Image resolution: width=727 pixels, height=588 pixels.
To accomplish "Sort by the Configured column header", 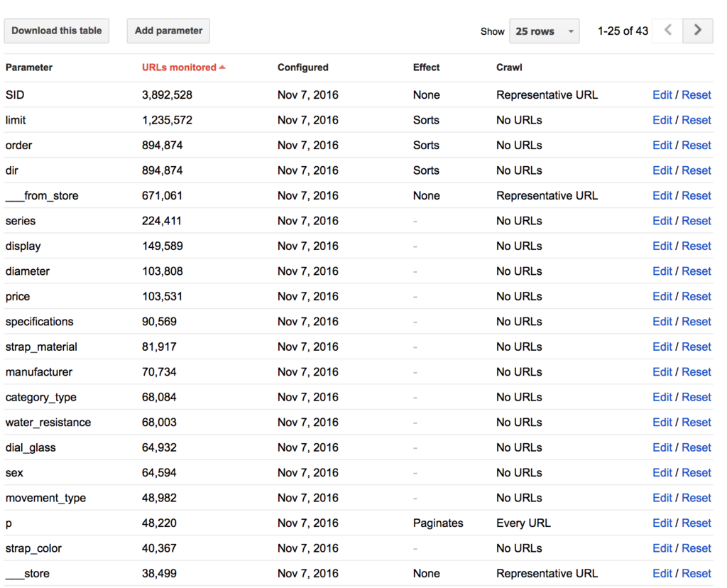I will click(x=303, y=67).
